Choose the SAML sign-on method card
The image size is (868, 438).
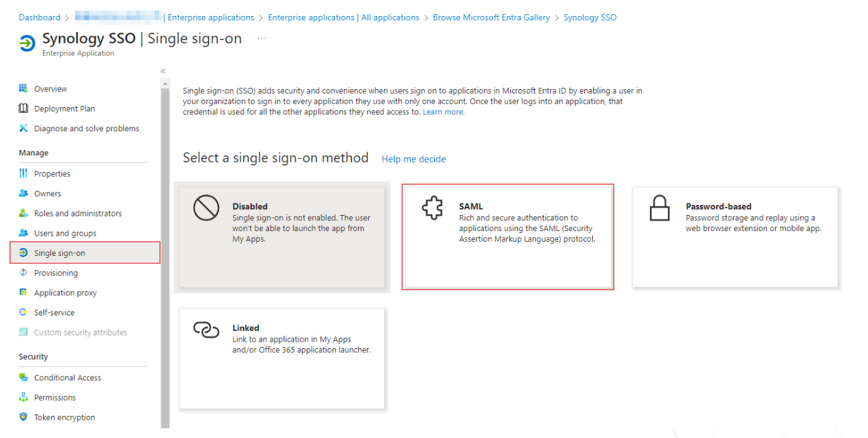[508, 237]
